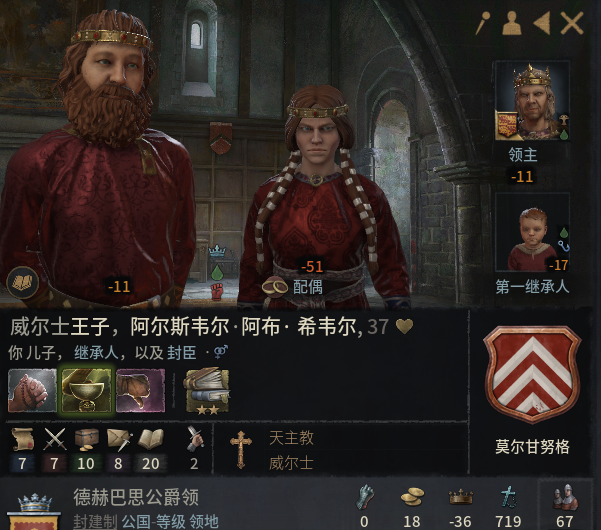This screenshot has width=601, height=530.
Task: Select the golden chalice trait icon
Action: click(x=86, y=390)
